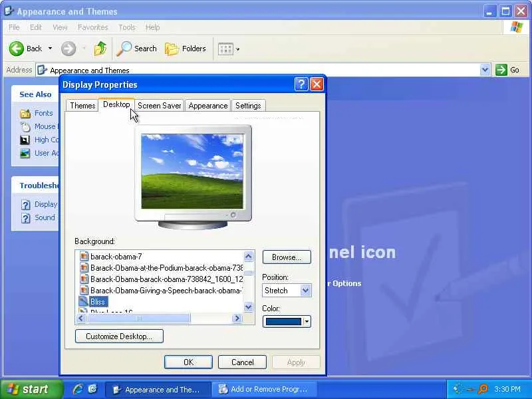The image size is (532, 399).
Task: Click the 3:30 PM clock
Action: click(507, 389)
